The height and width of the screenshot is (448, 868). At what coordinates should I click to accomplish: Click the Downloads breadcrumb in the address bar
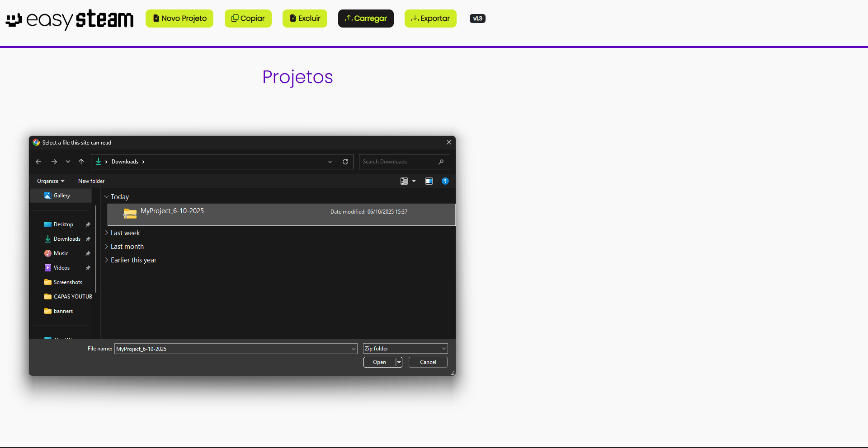tap(124, 162)
